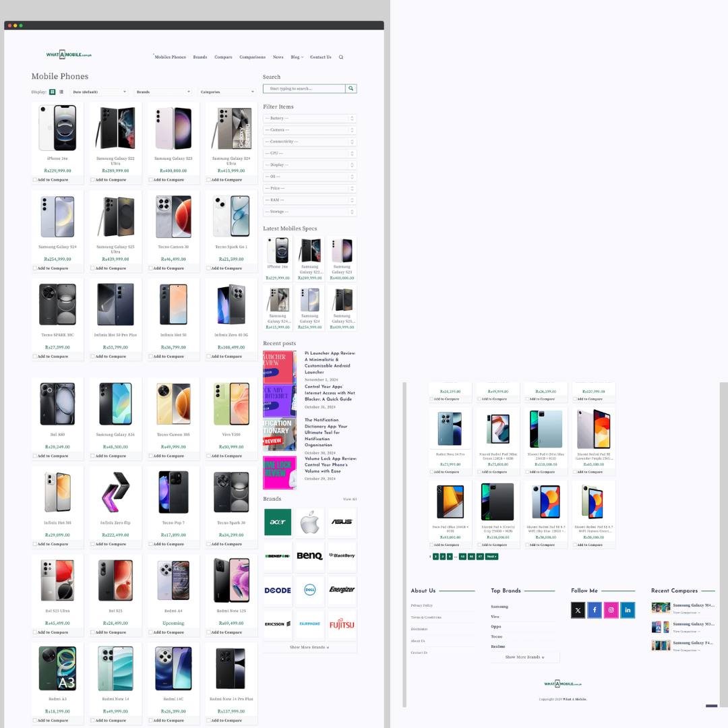Open the Camera filter dropdown

(x=309, y=130)
